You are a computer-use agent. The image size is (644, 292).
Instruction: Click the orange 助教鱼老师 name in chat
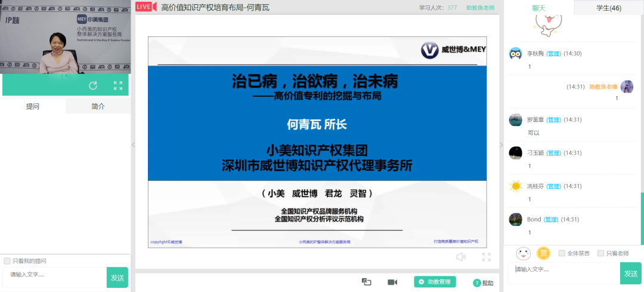pos(603,87)
